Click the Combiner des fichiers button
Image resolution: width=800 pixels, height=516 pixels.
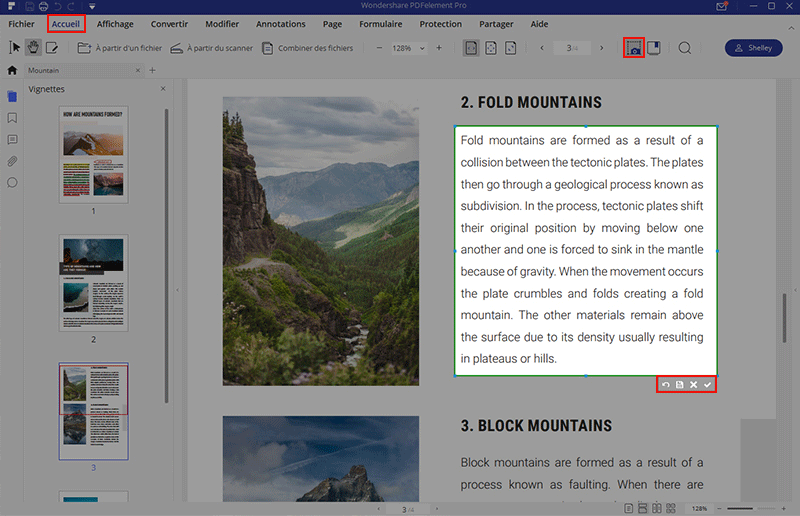tap(308, 48)
